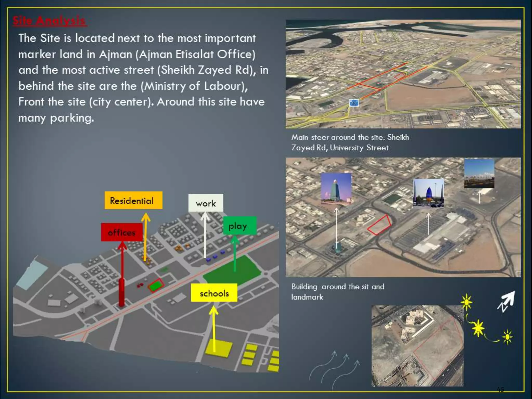Click the north compass arrow icon
This screenshot has height=399, width=532.
[506, 301]
